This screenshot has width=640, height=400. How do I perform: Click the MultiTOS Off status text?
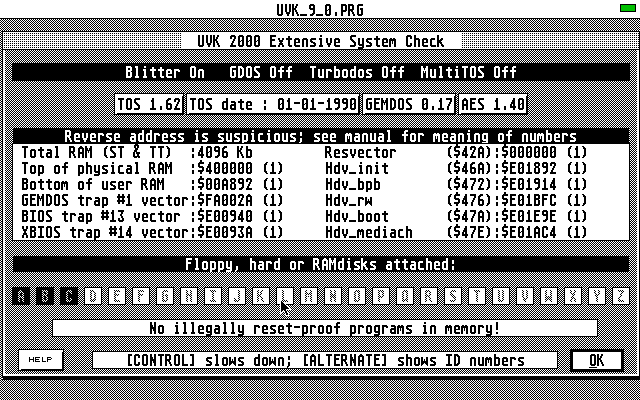click(469, 73)
